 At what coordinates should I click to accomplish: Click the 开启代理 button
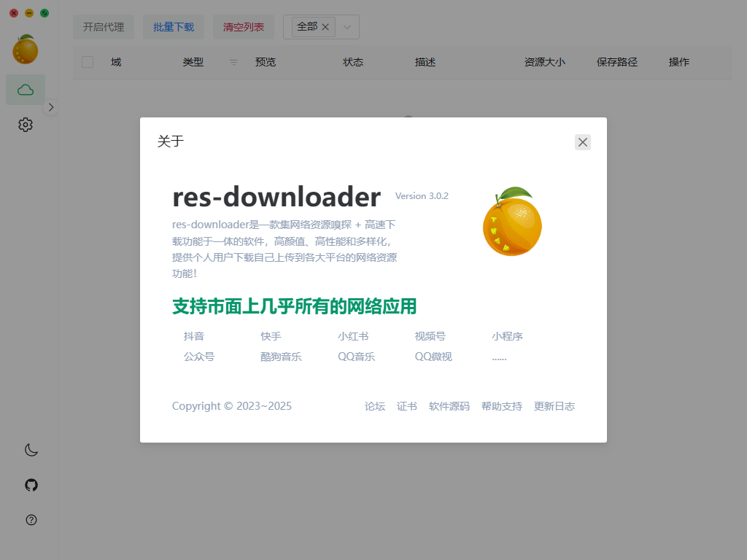point(104,27)
